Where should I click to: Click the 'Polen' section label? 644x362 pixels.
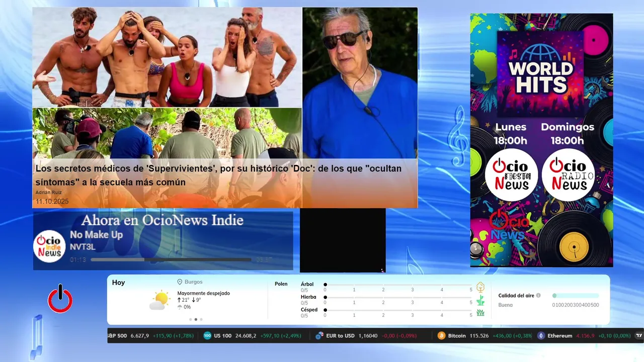pos(281,284)
